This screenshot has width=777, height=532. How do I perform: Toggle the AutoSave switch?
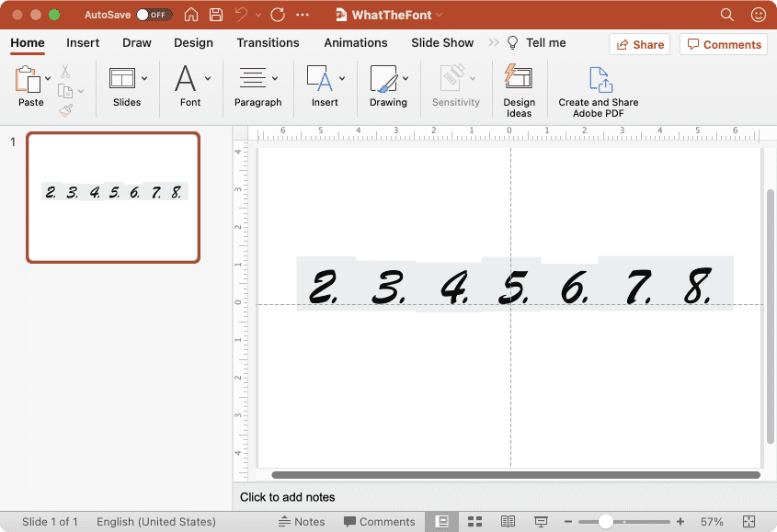click(x=153, y=16)
